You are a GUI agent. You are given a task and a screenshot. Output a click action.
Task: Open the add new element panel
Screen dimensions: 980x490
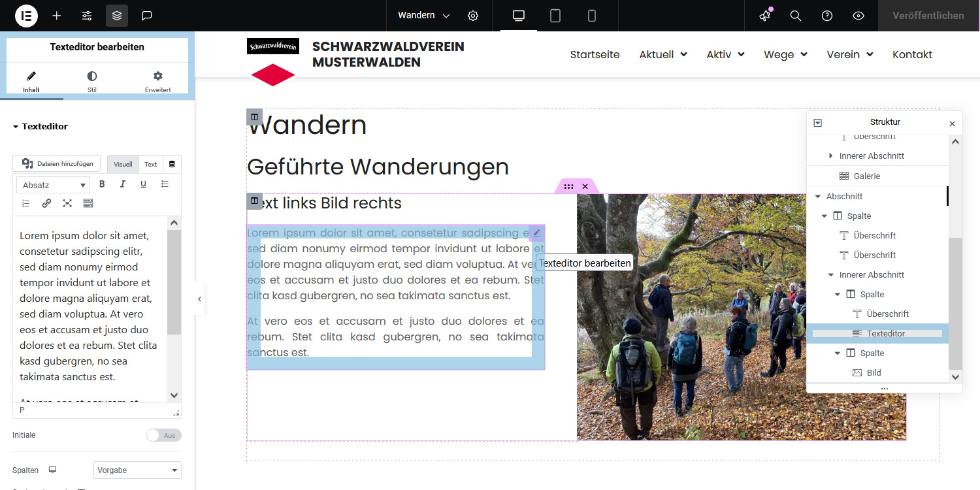(x=56, y=15)
